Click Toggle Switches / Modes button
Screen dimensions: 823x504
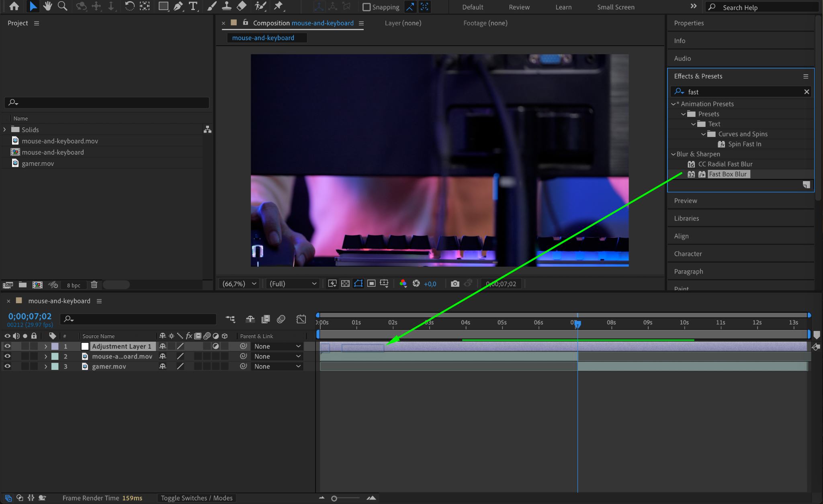[x=197, y=498]
